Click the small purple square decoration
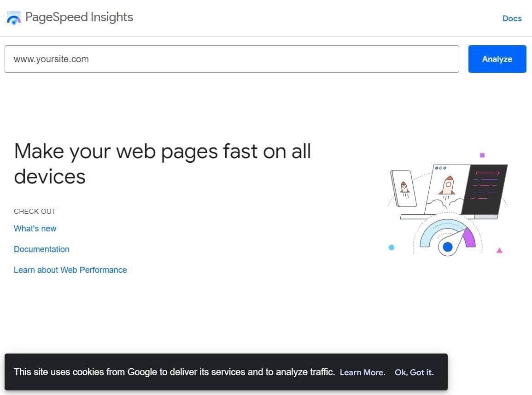This screenshot has height=395, width=532. [482, 155]
